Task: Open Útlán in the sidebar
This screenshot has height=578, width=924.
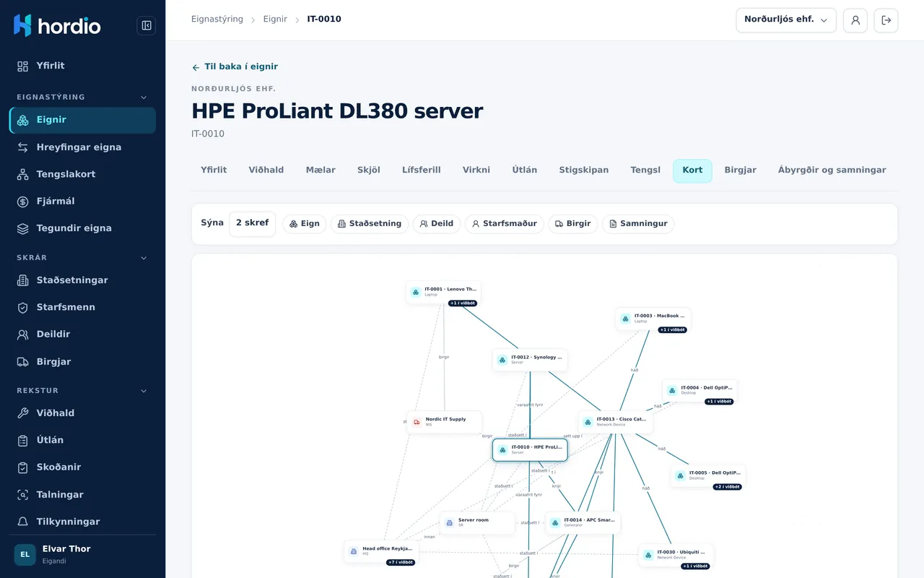Action: [82, 440]
